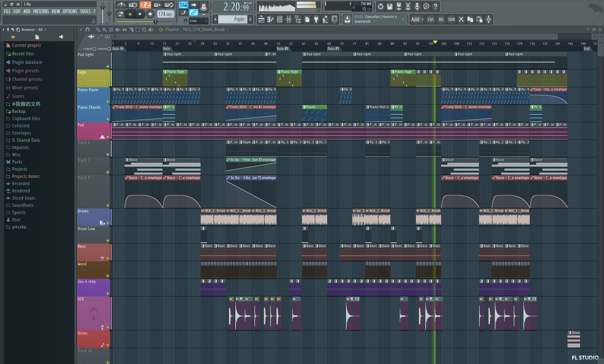Screen dimensions: 604x364
Task: Open the FILE menu
Action: click(7, 11)
